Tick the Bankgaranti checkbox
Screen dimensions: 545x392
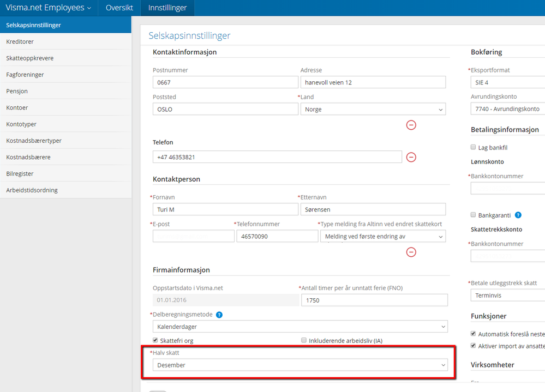(x=473, y=215)
